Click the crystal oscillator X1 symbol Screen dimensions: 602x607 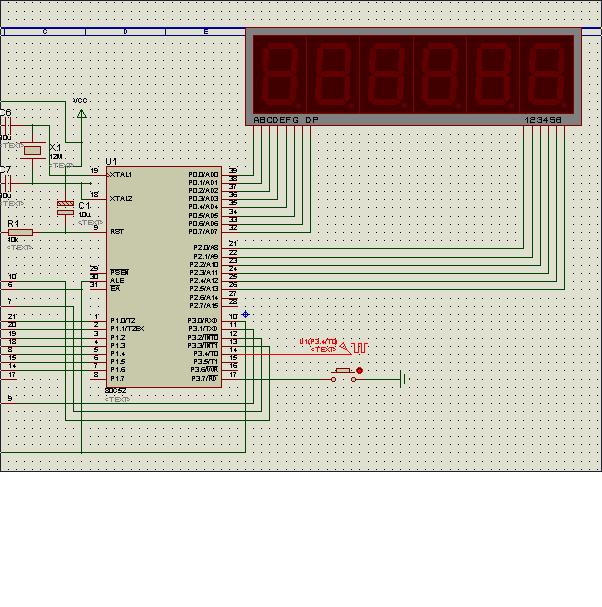[x=33, y=151]
